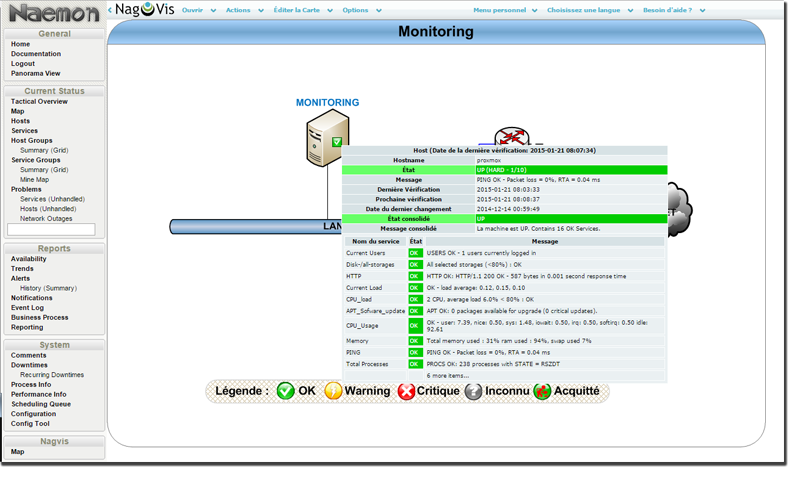Open Map under Current Status

pyautogui.click(x=17, y=111)
